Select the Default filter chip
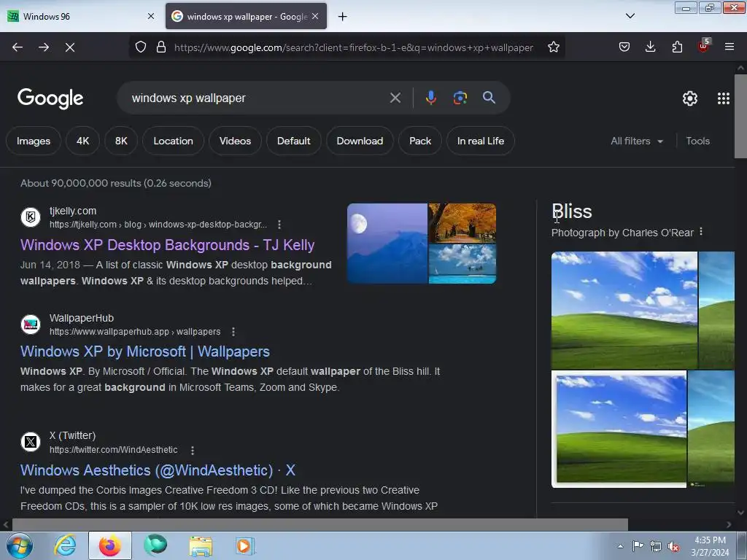 pos(294,141)
